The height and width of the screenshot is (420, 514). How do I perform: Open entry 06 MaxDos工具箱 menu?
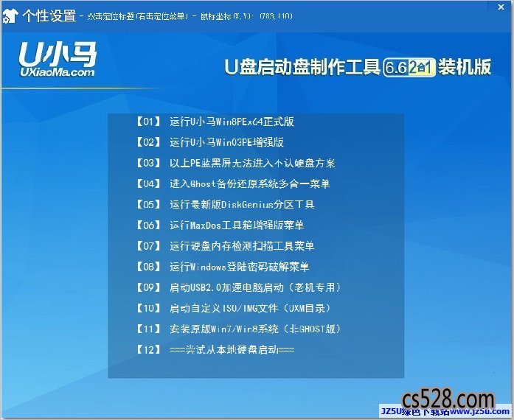(x=220, y=225)
